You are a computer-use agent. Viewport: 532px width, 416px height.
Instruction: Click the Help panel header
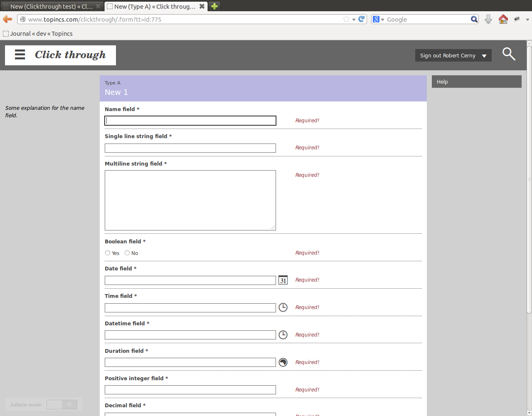pyautogui.click(x=476, y=82)
